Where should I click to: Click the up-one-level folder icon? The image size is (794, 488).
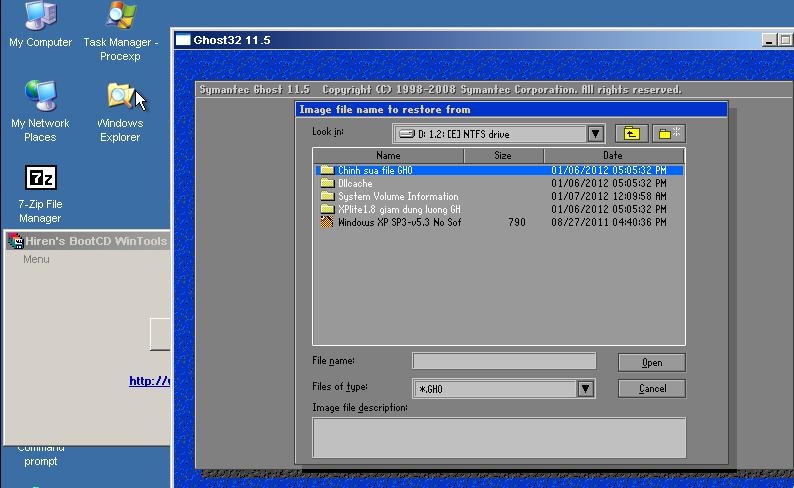[631, 134]
